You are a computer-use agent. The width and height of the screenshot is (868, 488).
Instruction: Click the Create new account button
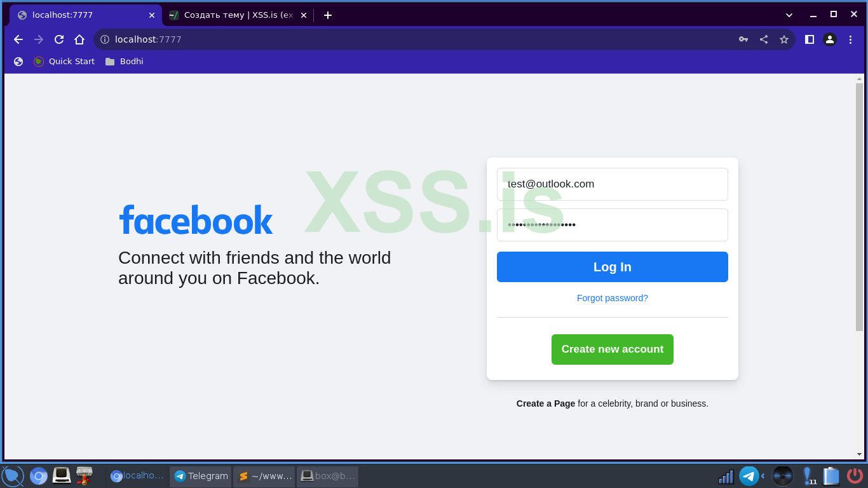[613, 349]
